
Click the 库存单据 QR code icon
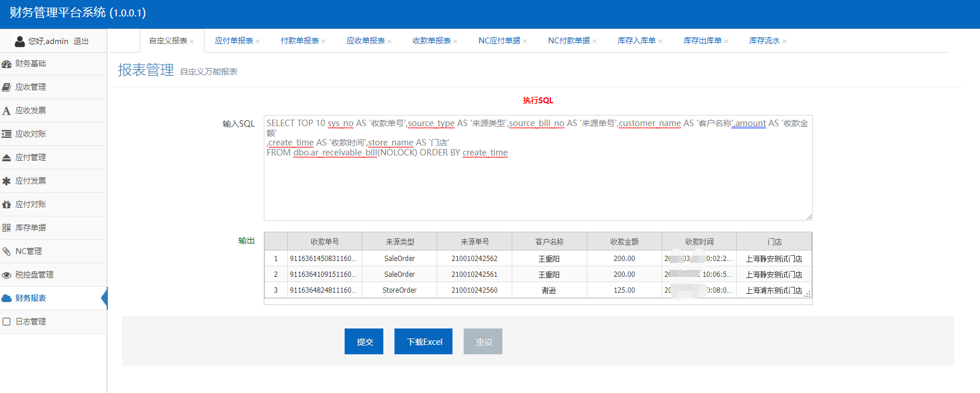pyautogui.click(x=6, y=228)
